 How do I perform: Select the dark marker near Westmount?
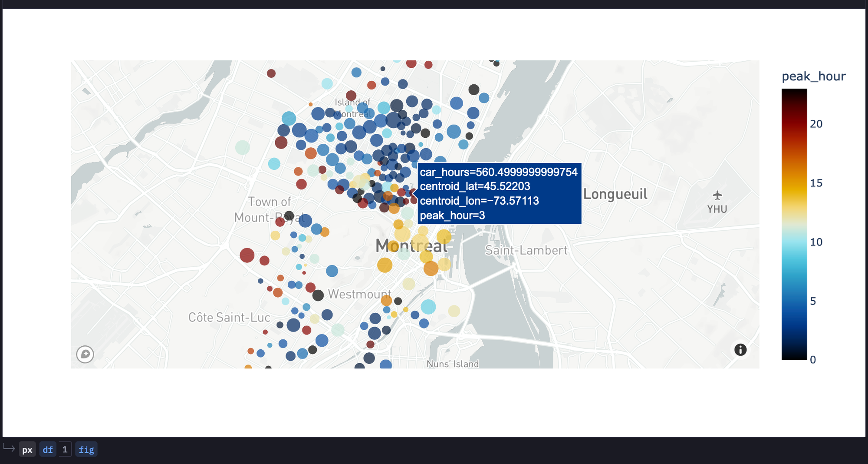[319, 295]
